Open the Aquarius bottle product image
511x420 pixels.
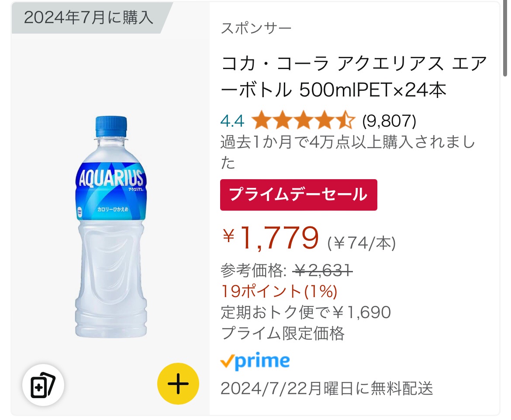click(110, 227)
